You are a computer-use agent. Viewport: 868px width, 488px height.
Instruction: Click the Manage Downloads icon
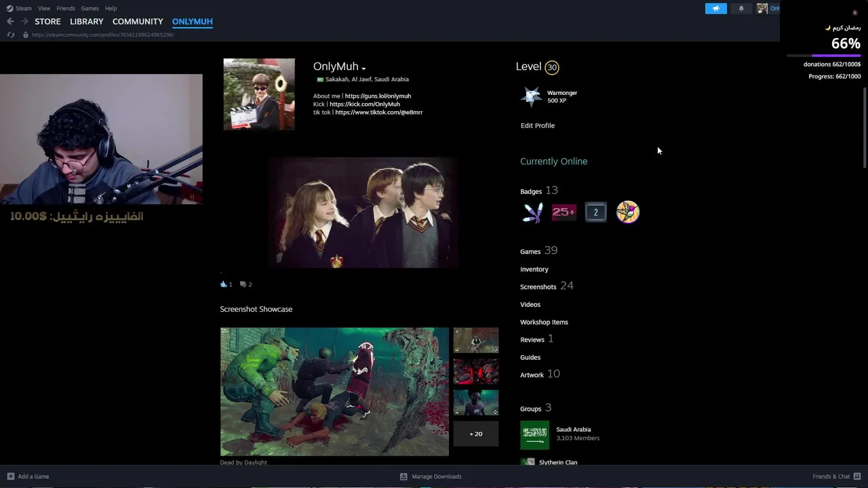click(403, 476)
